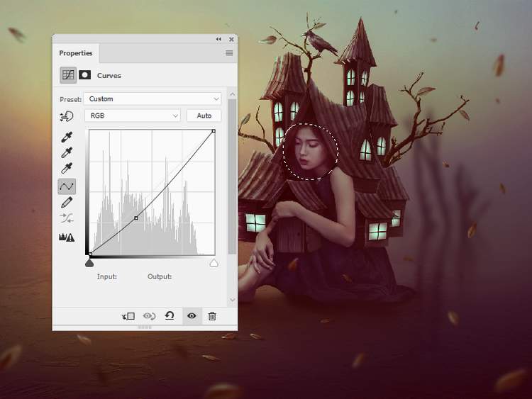This screenshot has width=532, height=399.
Task: Click the Auto button
Action: 204,116
